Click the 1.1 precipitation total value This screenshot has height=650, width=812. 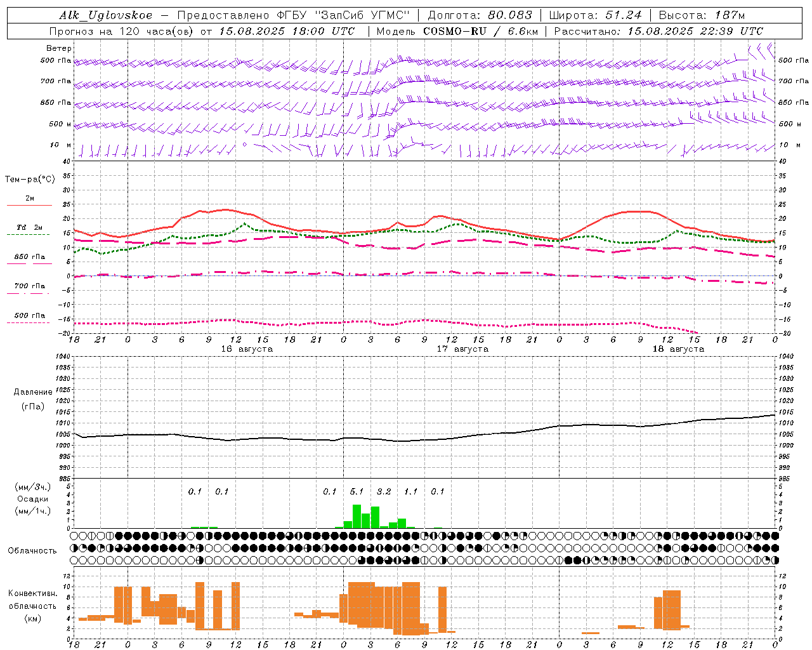(411, 491)
